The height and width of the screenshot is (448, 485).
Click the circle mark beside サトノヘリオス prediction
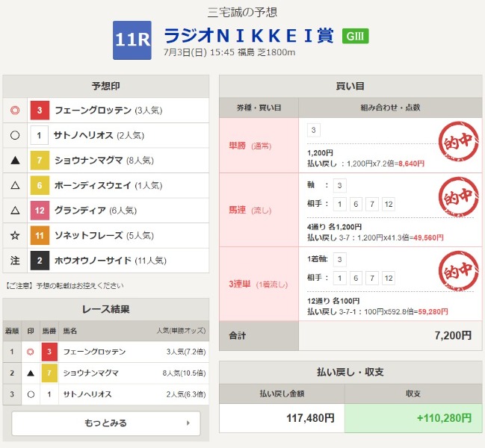[15, 135]
